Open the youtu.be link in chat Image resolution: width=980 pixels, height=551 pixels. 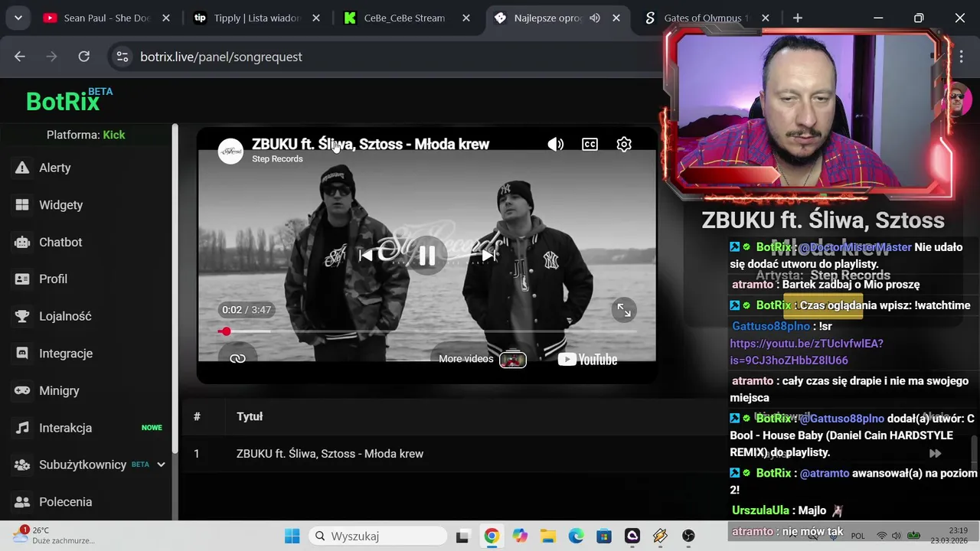pyautogui.click(x=806, y=352)
